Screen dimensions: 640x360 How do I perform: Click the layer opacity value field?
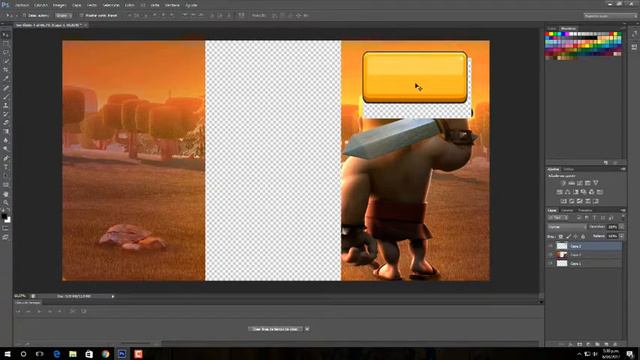pos(612,227)
